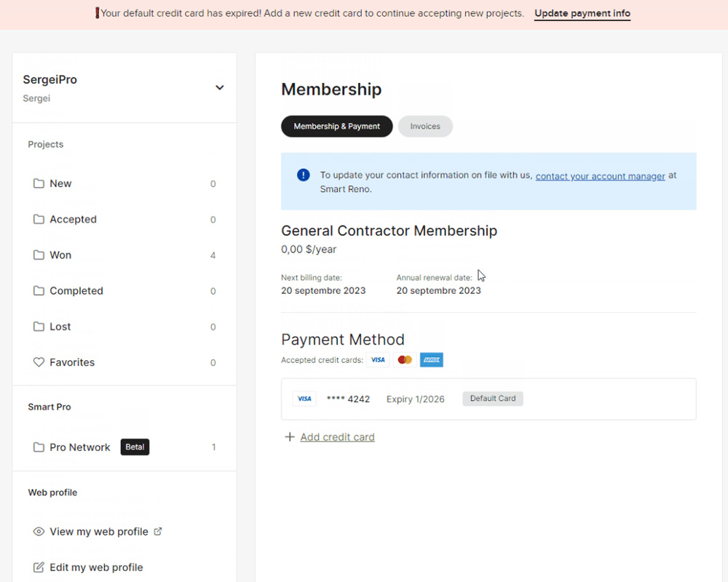Expand the SergeiPro account chevron
Image resolution: width=728 pixels, height=582 pixels.
219,88
